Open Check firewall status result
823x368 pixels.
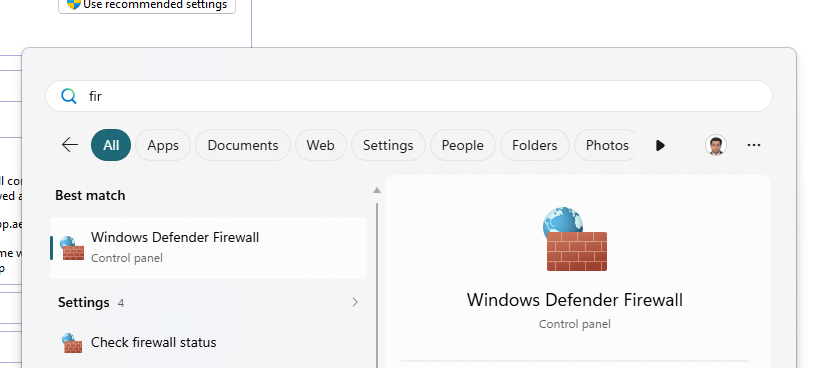pos(208,342)
